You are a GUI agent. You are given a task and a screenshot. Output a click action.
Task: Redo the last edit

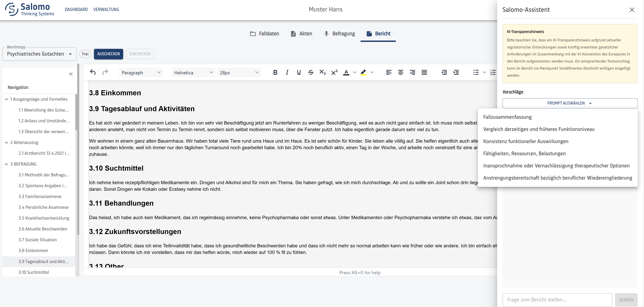[x=105, y=72]
